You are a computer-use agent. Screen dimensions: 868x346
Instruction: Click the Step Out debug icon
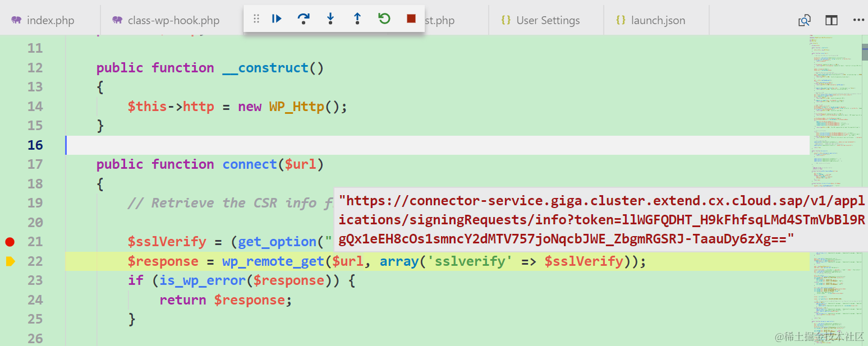click(357, 19)
